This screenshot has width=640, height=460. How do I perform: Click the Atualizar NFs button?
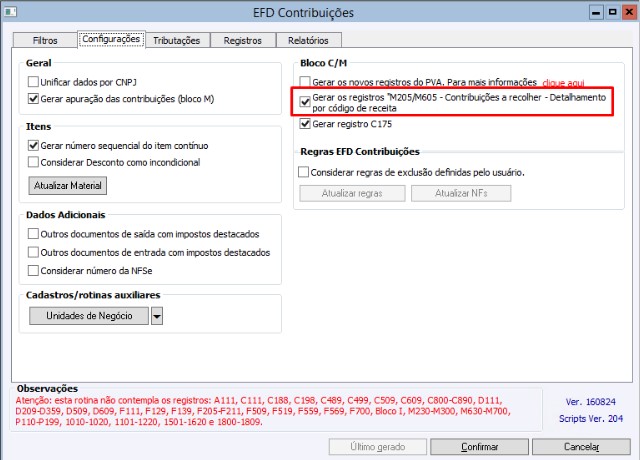pyautogui.click(x=461, y=193)
